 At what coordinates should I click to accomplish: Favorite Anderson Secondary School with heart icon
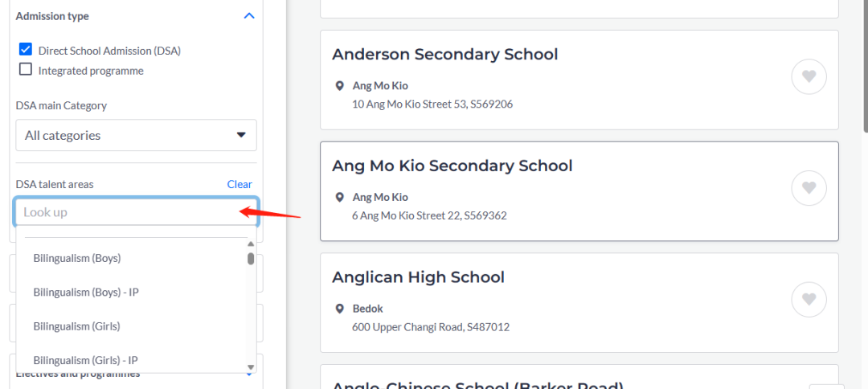pos(809,76)
